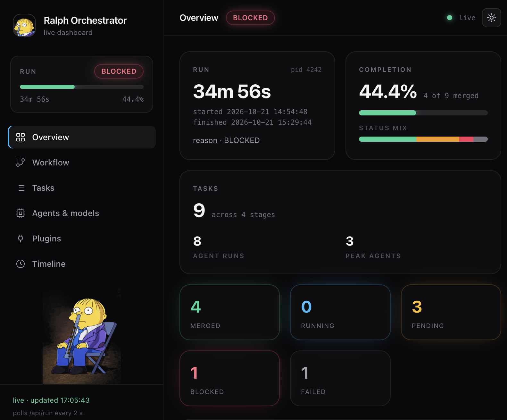
Task: Click 'live · updated 17:05:43' status text
Action: 51,400
